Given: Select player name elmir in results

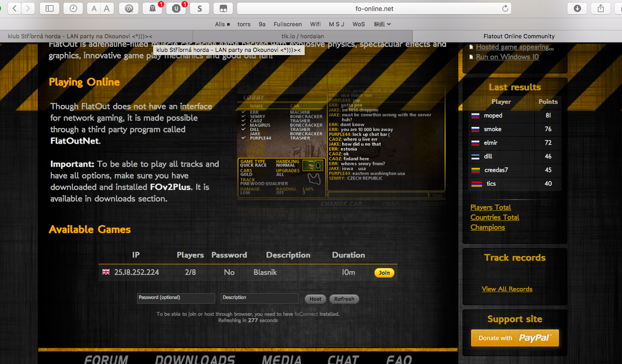Looking at the screenshot, I should (x=490, y=143).
